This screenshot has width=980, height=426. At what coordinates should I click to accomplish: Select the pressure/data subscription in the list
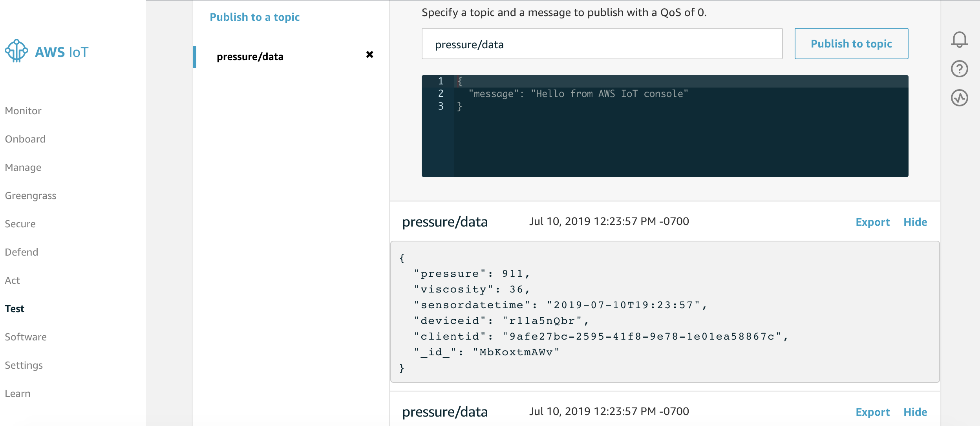[x=250, y=57]
